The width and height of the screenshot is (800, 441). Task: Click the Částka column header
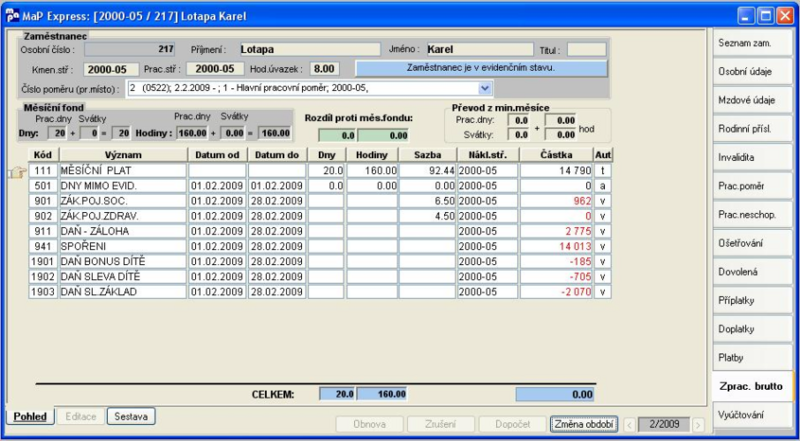tap(556, 155)
